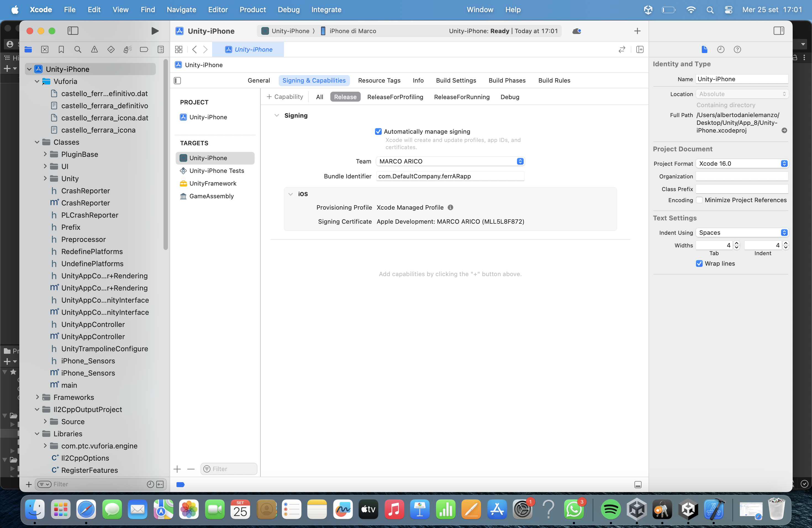Open the Source Control navigator icon
The height and width of the screenshot is (528, 812).
click(x=45, y=49)
